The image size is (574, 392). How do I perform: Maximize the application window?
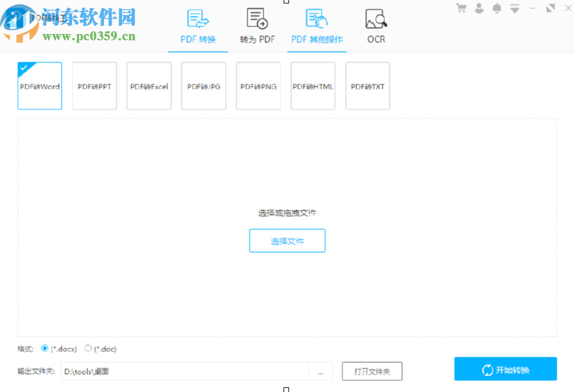[x=550, y=8]
